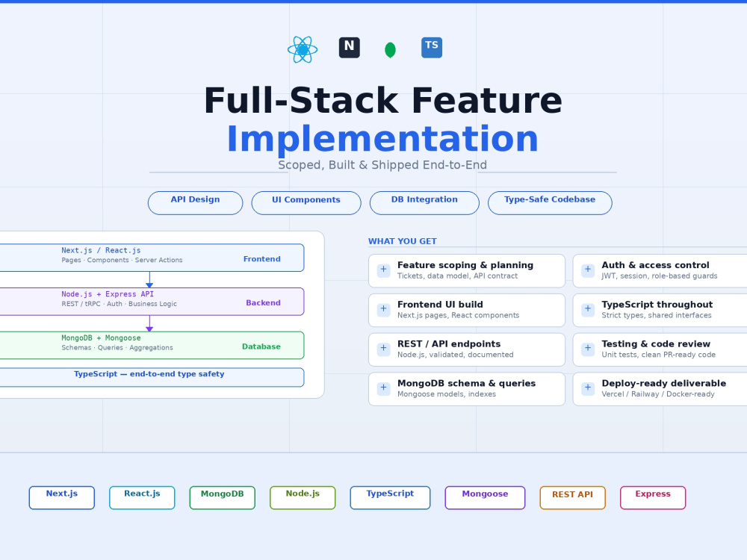This screenshot has width=747, height=560.
Task: Click text Schemas · Queries · Aggregations
Action: [117, 348]
